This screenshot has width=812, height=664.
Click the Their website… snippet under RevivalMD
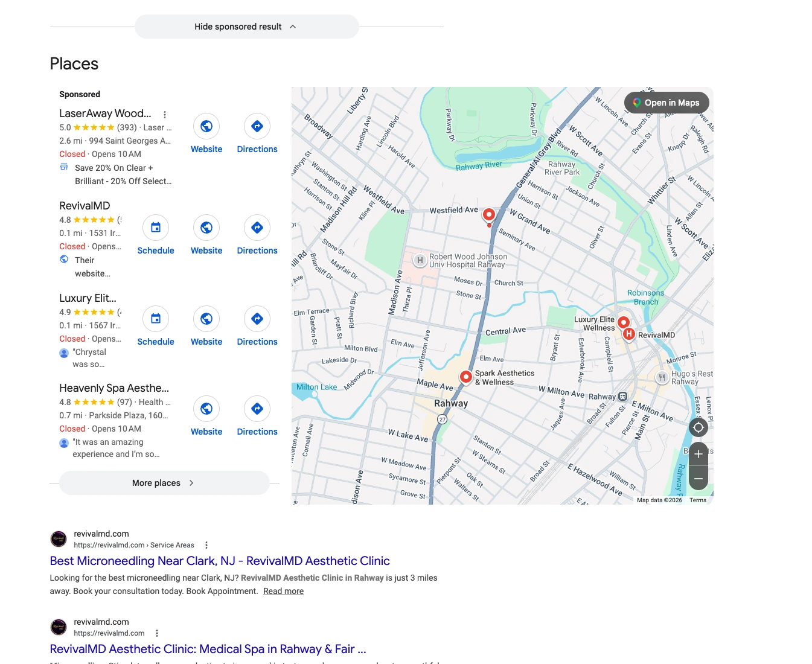pyautogui.click(x=92, y=267)
